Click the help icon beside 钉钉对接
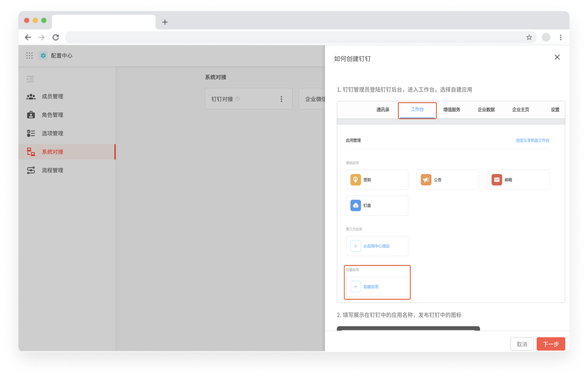 [x=237, y=98]
